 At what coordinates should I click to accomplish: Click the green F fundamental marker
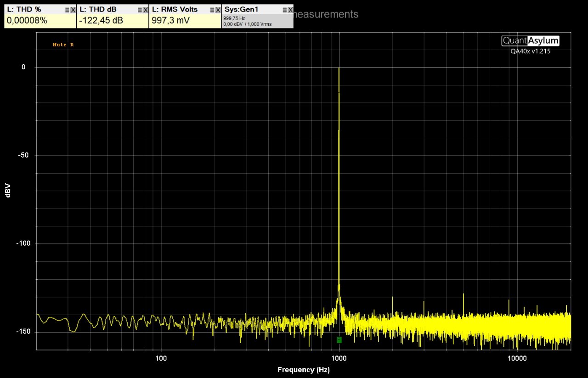(x=339, y=340)
